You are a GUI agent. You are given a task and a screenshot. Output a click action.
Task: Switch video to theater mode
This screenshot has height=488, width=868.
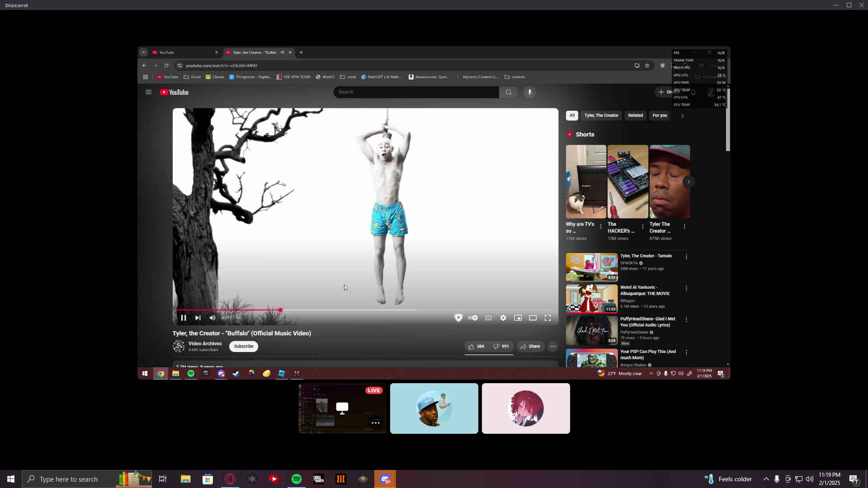click(533, 318)
